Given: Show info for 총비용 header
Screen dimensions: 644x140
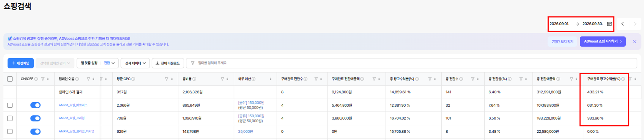Looking at the screenshot, I should (194, 79).
